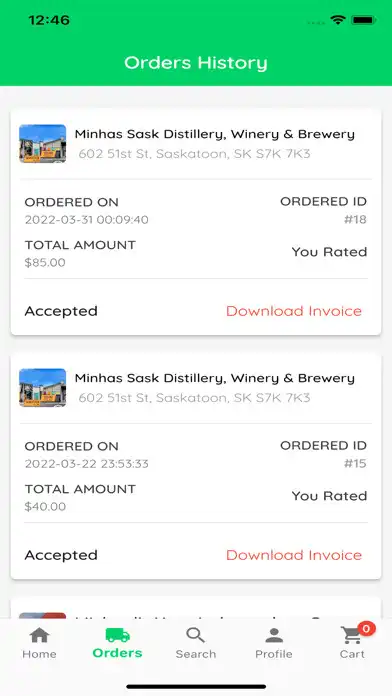Download Invoice for order #15
The image size is (392, 696).
click(x=294, y=555)
